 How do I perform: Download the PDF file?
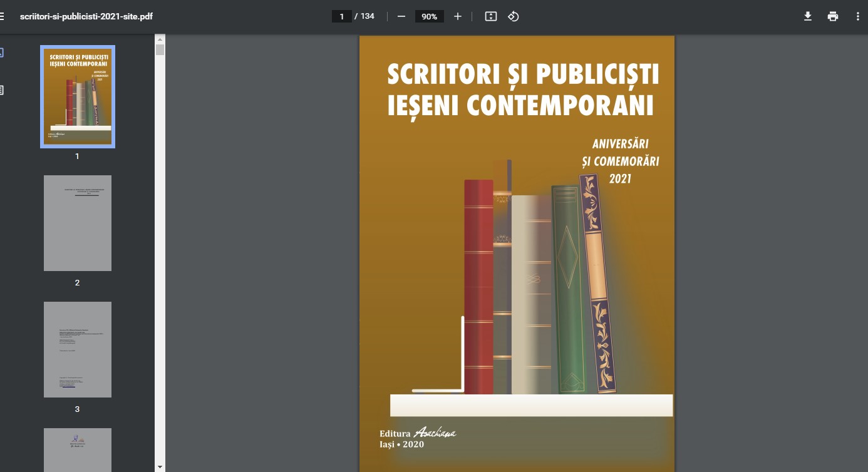(x=808, y=17)
